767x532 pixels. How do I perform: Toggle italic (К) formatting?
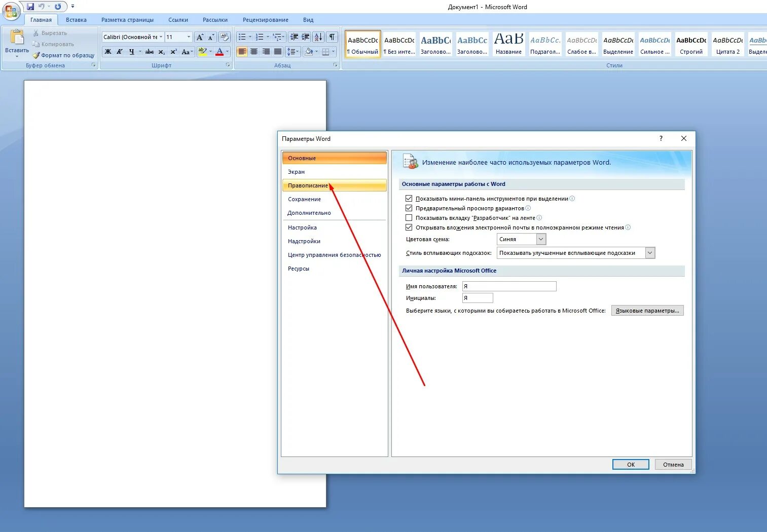[120, 52]
